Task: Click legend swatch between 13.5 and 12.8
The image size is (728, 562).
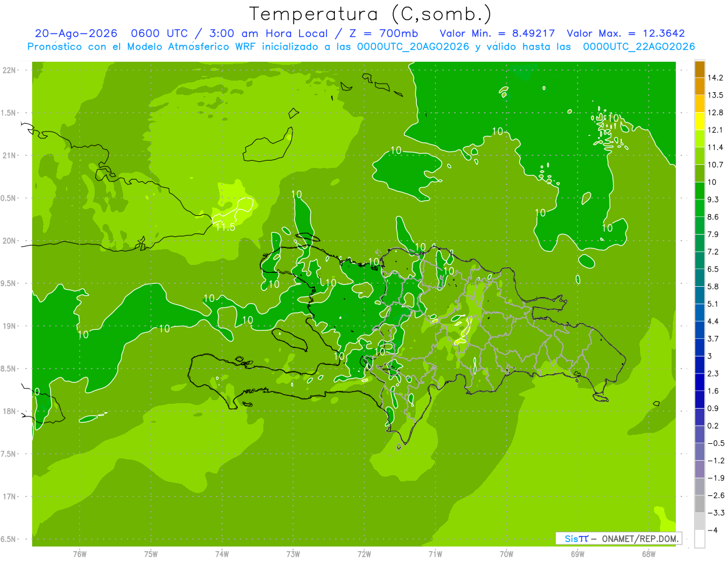Action: 699,104
